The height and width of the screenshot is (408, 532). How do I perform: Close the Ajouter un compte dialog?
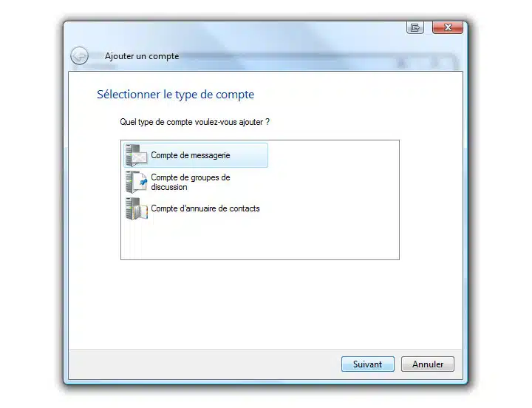(448, 27)
